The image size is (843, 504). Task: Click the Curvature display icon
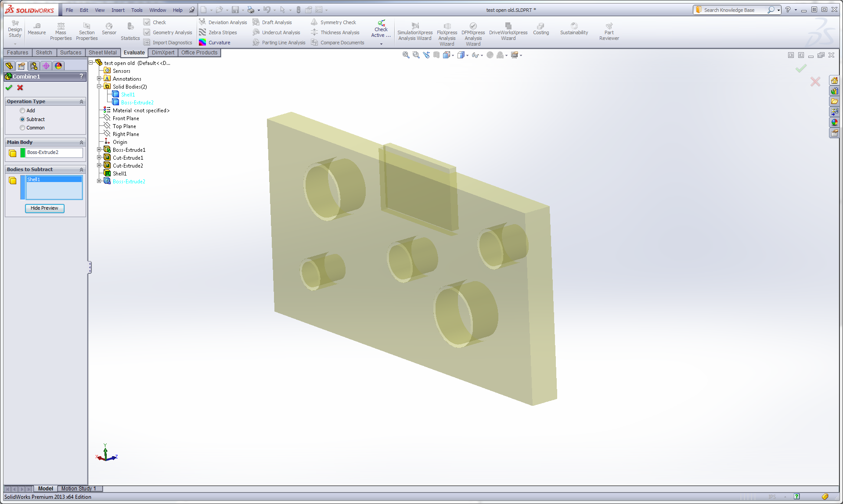click(x=202, y=43)
